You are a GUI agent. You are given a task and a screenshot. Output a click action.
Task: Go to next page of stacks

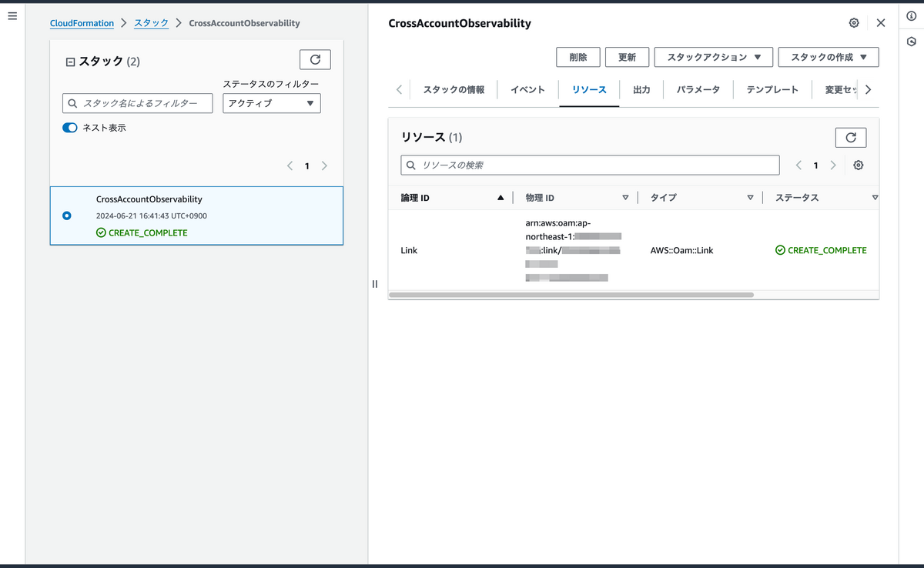click(x=324, y=165)
